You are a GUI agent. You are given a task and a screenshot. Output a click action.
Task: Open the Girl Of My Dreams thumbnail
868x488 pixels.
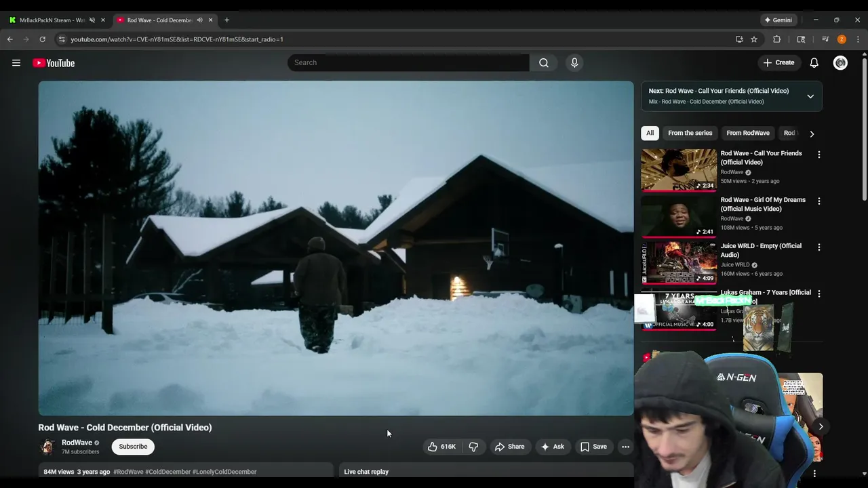pos(679,216)
